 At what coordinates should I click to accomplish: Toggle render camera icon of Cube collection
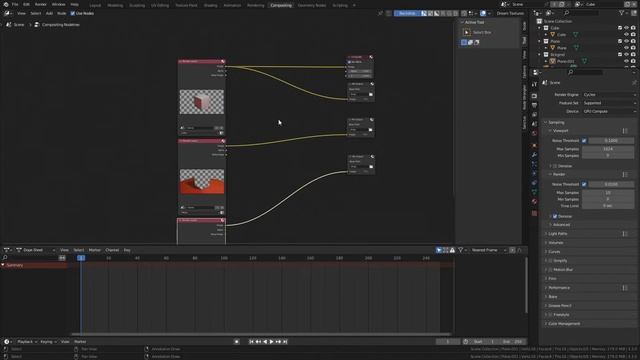(633, 28)
